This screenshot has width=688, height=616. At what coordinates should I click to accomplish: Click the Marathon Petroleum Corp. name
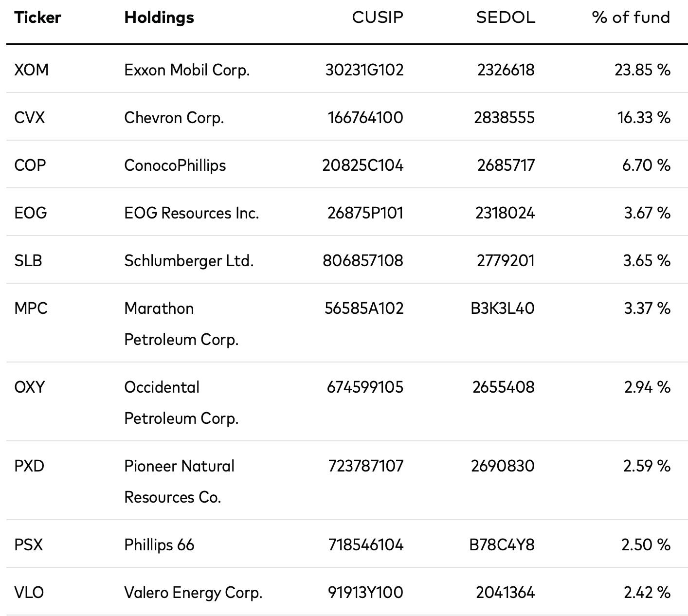coord(181,324)
